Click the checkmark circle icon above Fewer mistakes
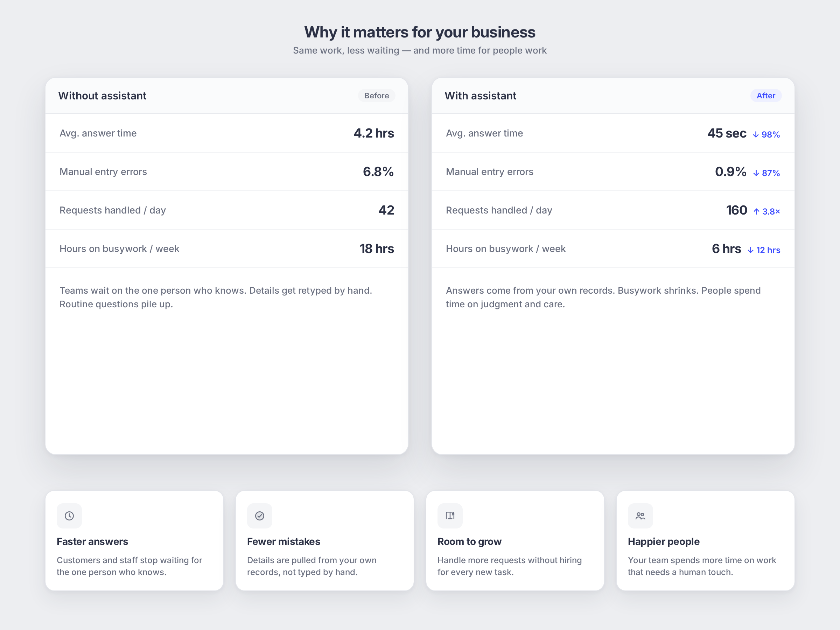840x630 pixels. coord(260,516)
